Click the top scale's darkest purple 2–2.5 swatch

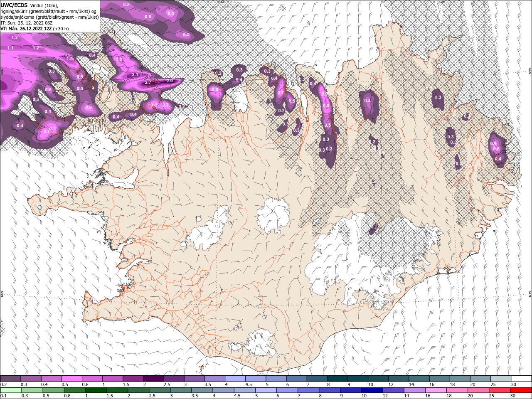[154, 379]
